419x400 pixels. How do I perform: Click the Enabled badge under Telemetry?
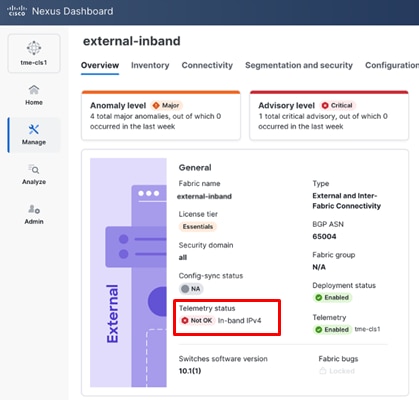332,329
